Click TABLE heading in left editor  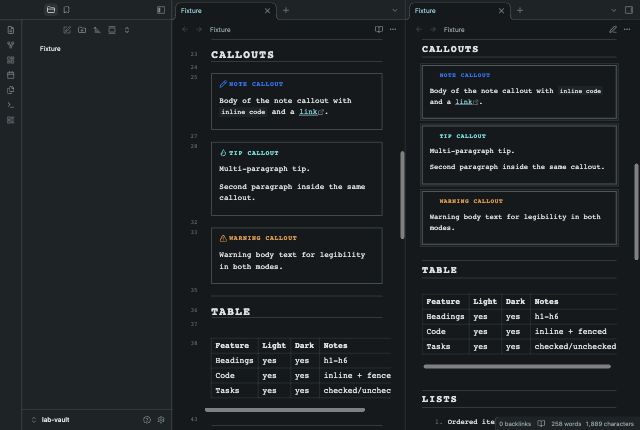(x=231, y=312)
